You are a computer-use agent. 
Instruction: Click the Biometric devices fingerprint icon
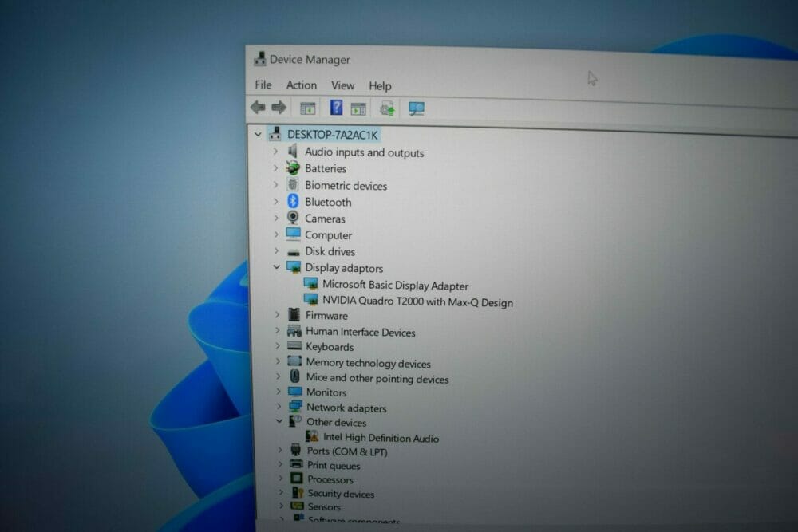click(x=293, y=184)
